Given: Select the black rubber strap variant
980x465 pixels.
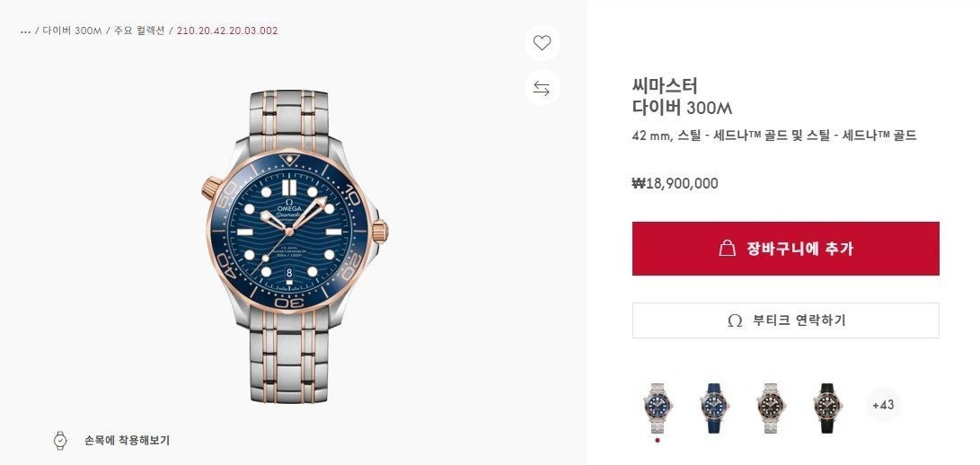Looking at the screenshot, I should pos(825,408).
